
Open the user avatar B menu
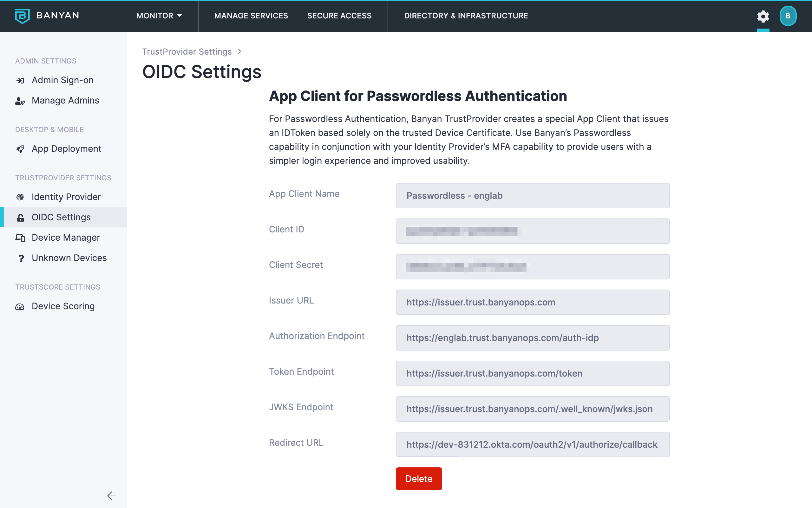(x=788, y=16)
